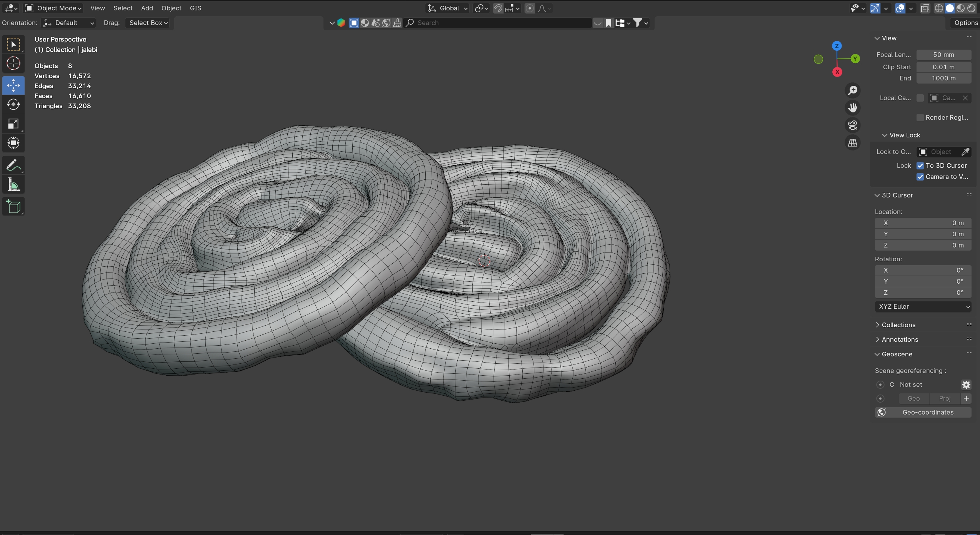Toggle perspective/orthographic grid icon

(x=853, y=143)
